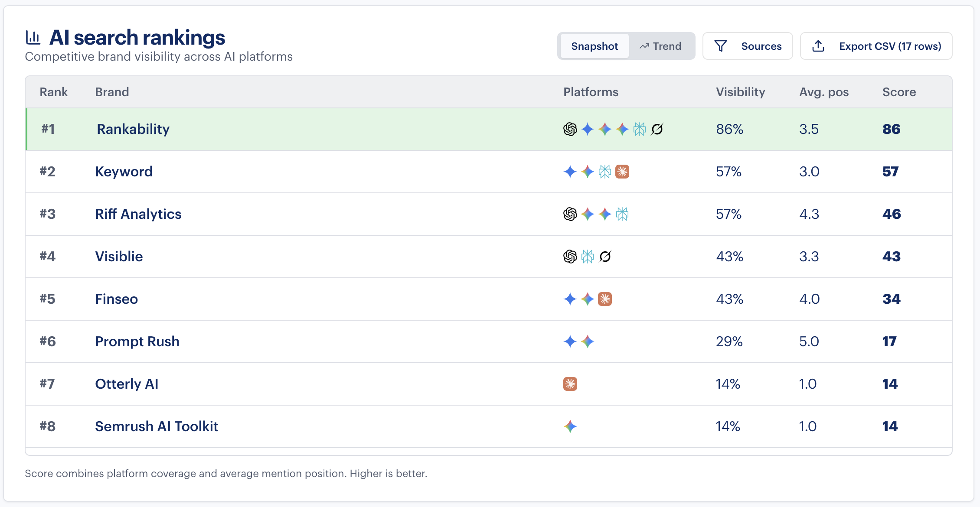Open the Prompt Rush brand

137,341
